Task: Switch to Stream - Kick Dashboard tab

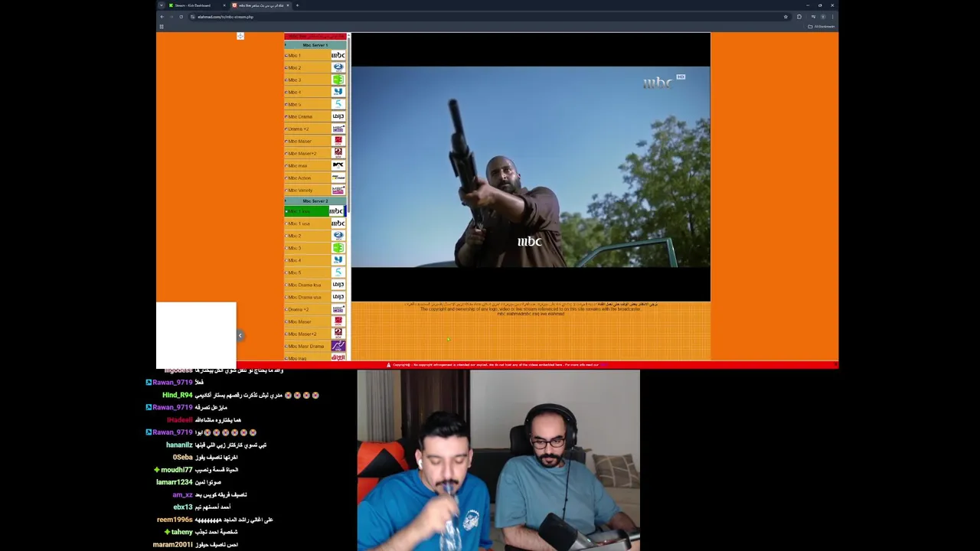Action: (x=195, y=5)
